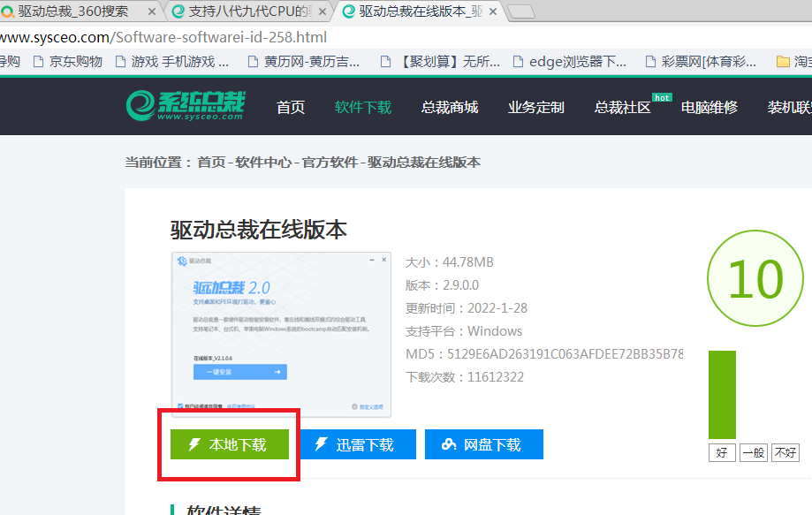Click the 下载次数：11612322 text
The image size is (812, 515).
click(465, 377)
